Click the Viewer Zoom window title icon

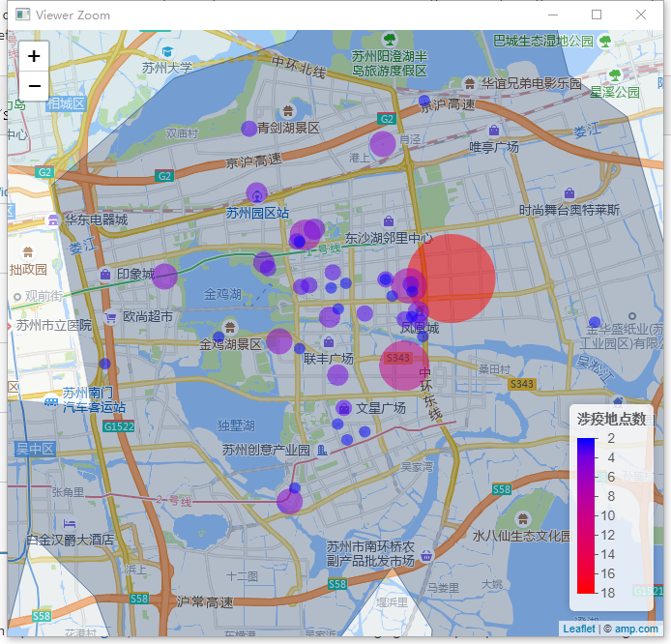[22, 15]
